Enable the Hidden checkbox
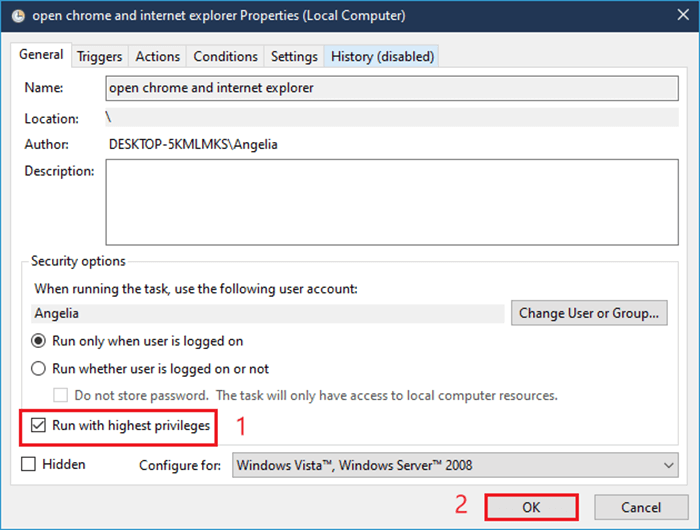The width and height of the screenshot is (700, 530). coord(29,464)
